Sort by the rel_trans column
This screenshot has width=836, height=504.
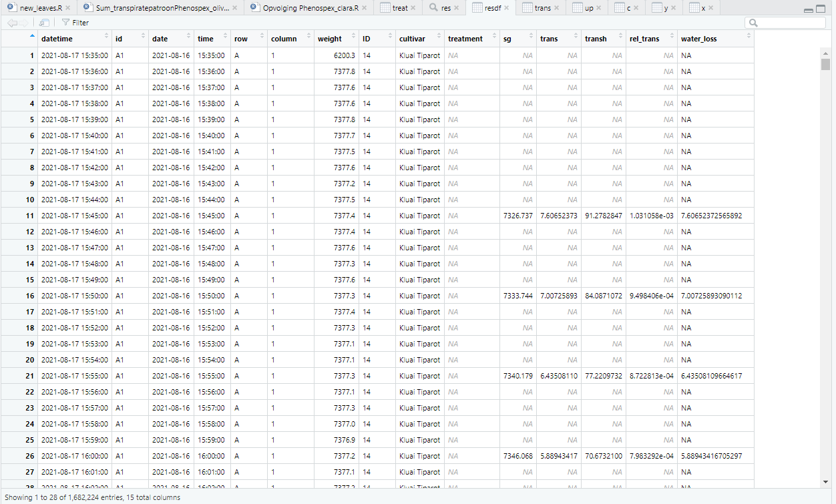pyautogui.click(x=652, y=39)
